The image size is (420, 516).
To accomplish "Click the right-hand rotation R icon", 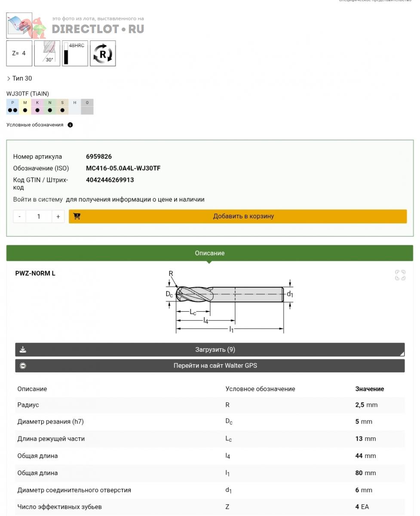I will coord(103,53).
